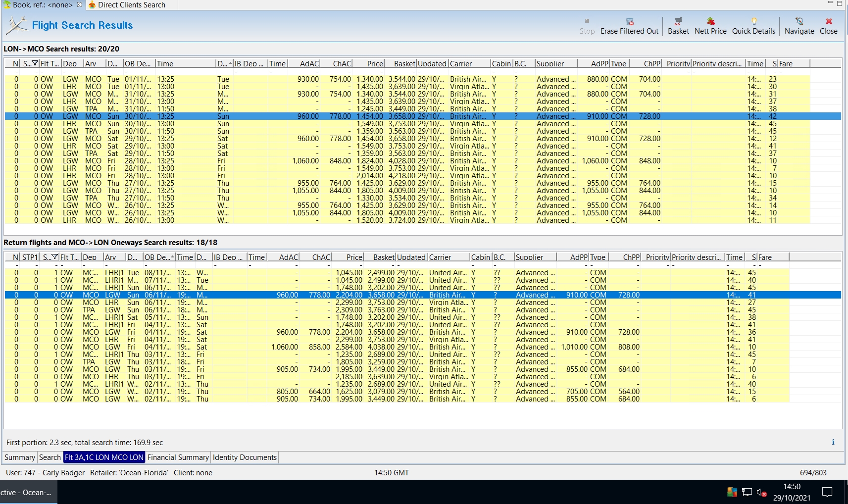Click the blue info icon

click(833, 442)
